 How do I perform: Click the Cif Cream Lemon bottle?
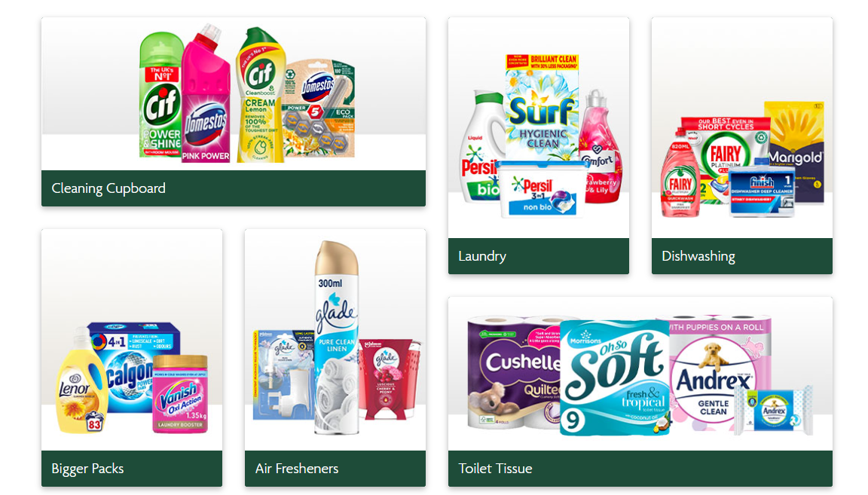tap(260, 95)
